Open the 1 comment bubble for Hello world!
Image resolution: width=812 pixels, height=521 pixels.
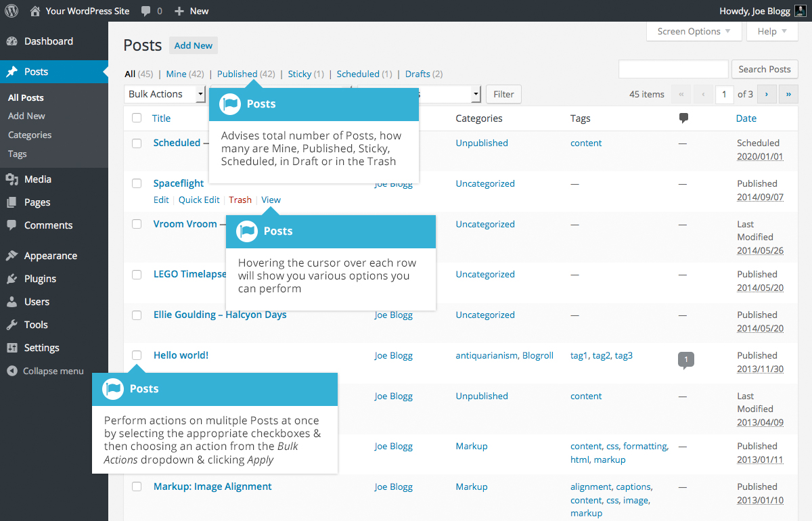coord(686,359)
